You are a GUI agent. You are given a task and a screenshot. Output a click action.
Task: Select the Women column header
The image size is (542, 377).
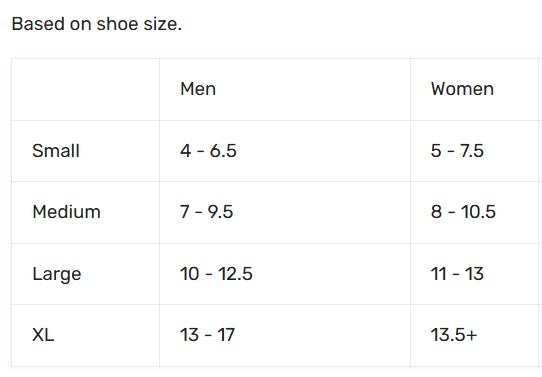pyautogui.click(x=462, y=89)
